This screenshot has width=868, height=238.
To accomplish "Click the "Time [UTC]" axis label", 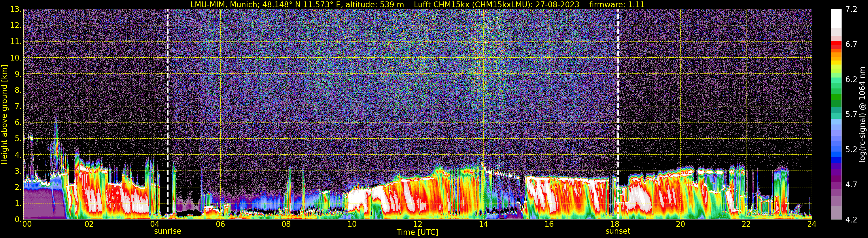I will (x=417, y=232).
